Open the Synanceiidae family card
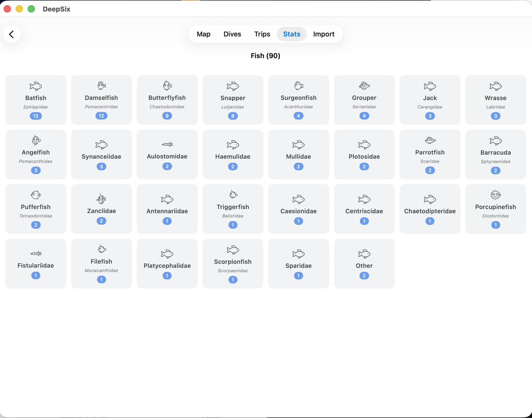The width and height of the screenshot is (532, 418). coord(101,154)
